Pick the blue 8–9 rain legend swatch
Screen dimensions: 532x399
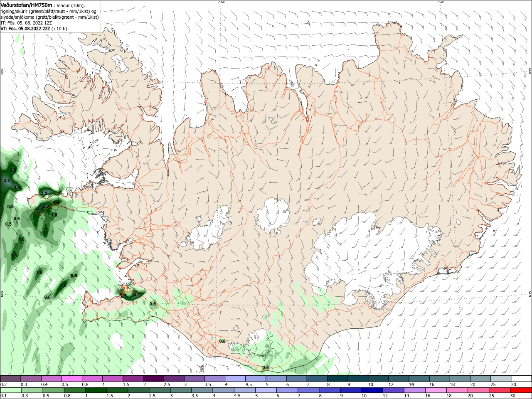[x=330, y=390]
